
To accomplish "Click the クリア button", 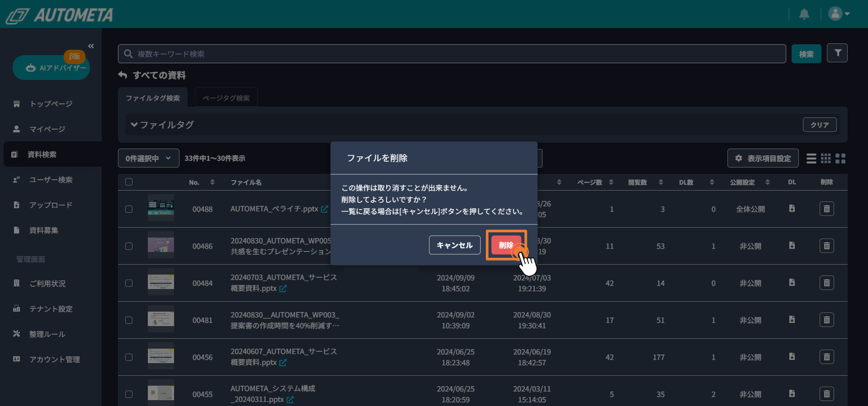I will [820, 125].
